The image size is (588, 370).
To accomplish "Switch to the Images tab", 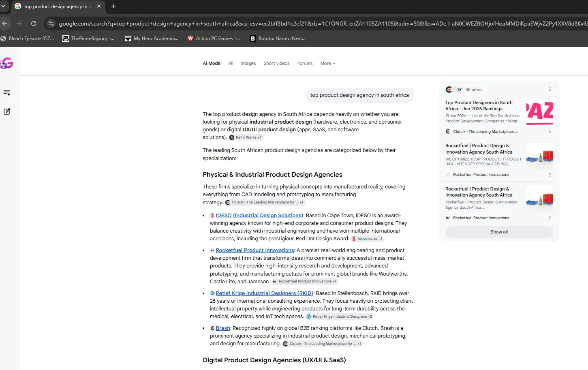I will pos(248,63).
